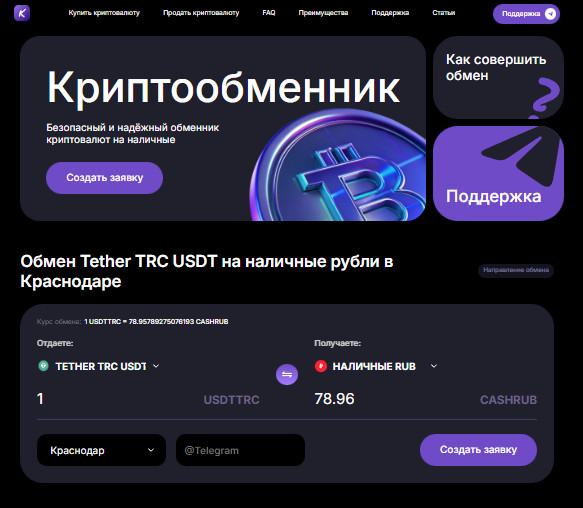This screenshot has height=508, width=583.
Task: Click Создать заявку button in exchange form
Action: tap(478, 450)
